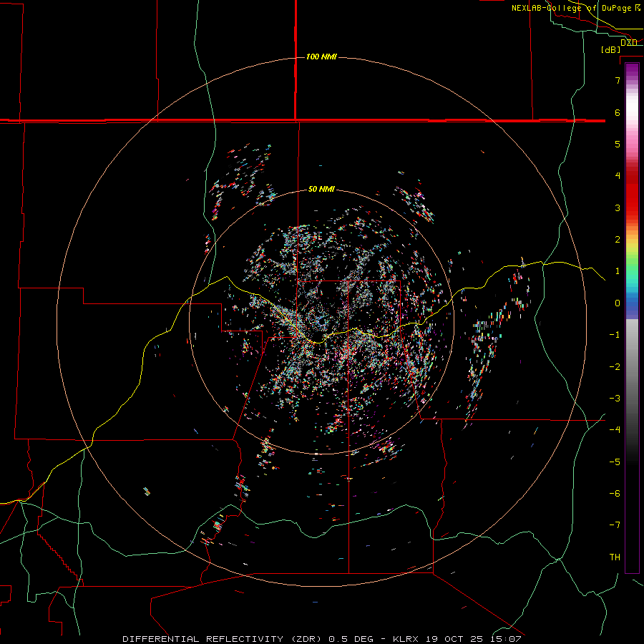The image size is (644, 644).
Task: Click the TH threshold label on scale
Action: point(615,557)
